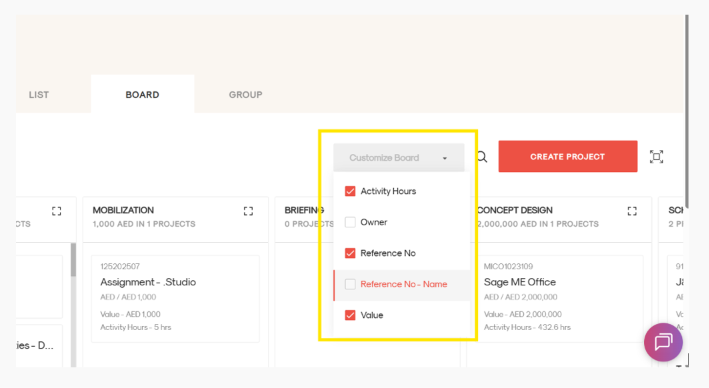This screenshot has width=709, height=388.
Task: Click the Activity Hours - 5 hrs text
Action: (x=136, y=327)
